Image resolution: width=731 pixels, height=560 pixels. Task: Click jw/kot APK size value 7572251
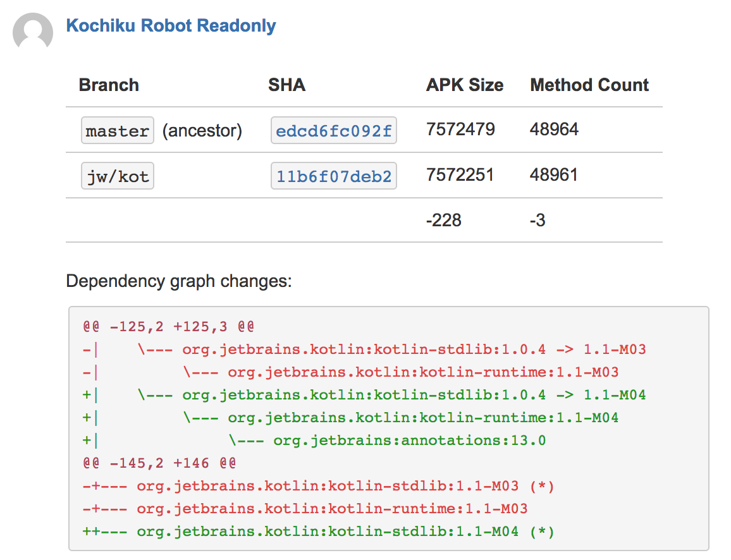[x=460, y=175]
